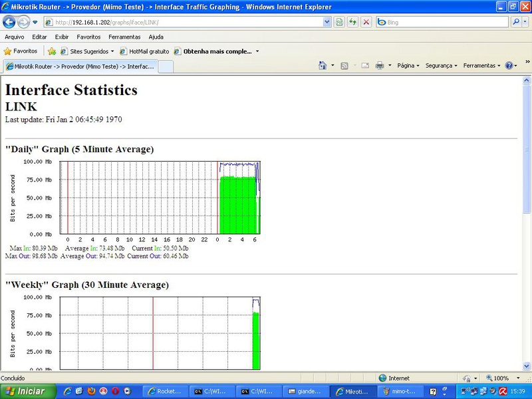Launch Firefox from the quick launch bar
This screenshot has height=399, width=532.
click(x=91, y=391)
